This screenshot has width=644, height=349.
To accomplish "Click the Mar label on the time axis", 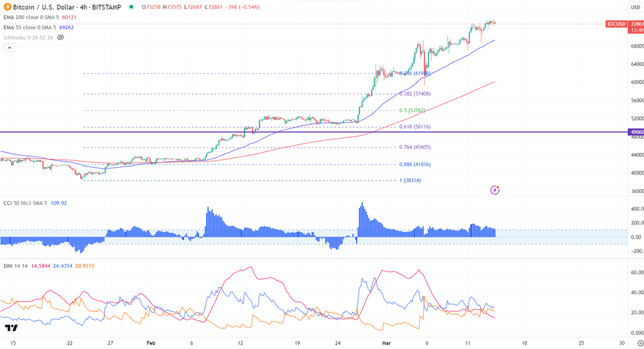I will (386, 343).
